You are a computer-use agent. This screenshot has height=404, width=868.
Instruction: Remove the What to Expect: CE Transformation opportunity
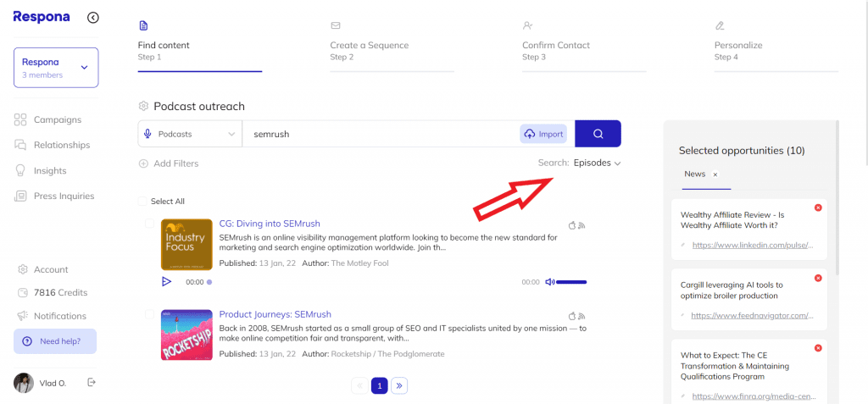818,348
